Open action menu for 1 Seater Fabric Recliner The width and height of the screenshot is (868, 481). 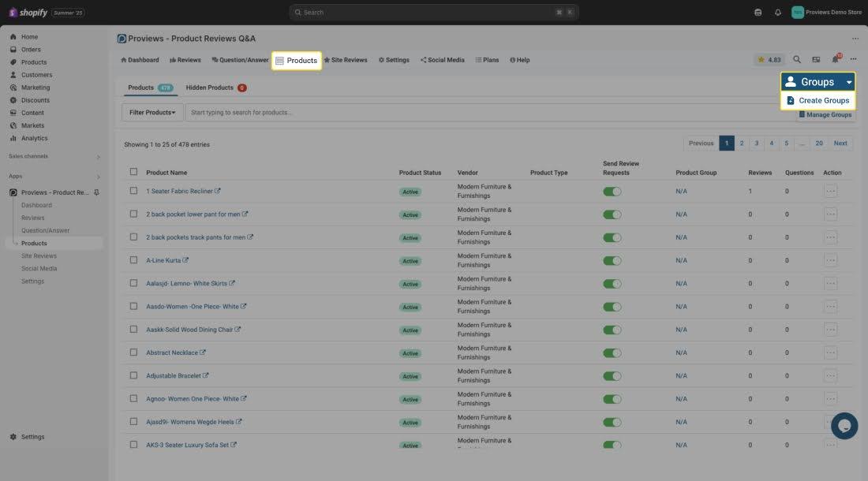(830, 191)
